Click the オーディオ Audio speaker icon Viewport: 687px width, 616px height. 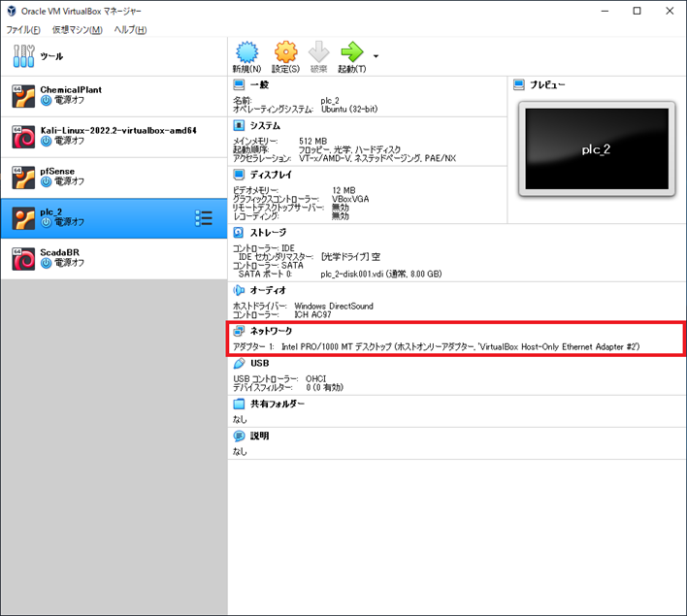click(x=239, y=290)
